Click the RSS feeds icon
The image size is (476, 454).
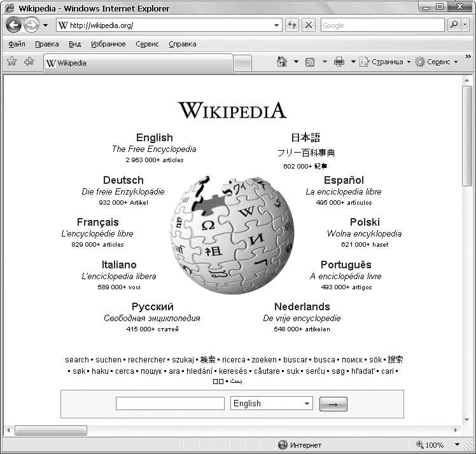(310, 62)
